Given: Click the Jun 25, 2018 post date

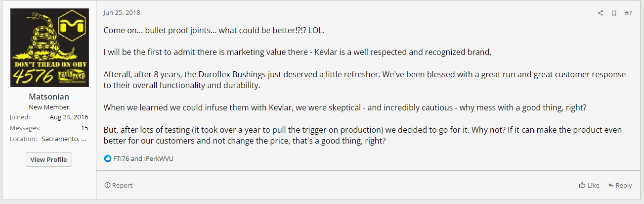Looking at the screenshot, I should coord(122,12).
